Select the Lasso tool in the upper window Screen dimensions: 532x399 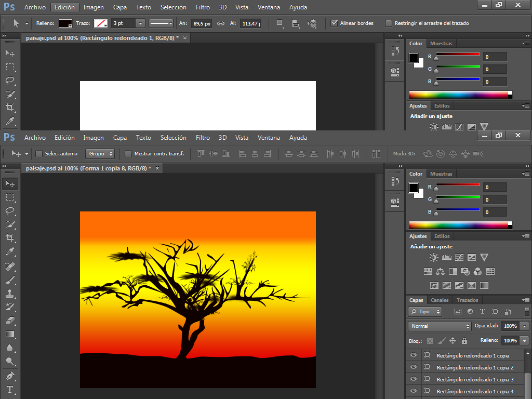(10, 81)
